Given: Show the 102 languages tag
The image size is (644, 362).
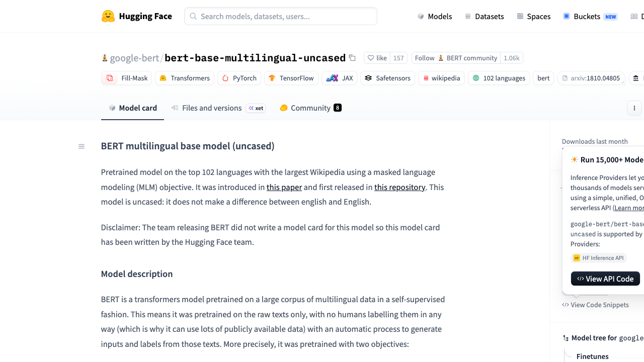Looking at the screenshot, I should click(x=499, y=78).
